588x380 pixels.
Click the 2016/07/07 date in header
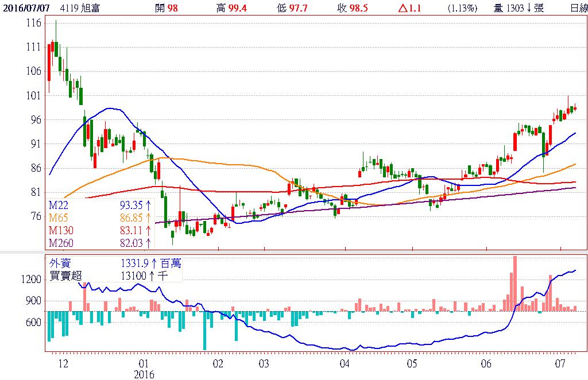point(24,8)
